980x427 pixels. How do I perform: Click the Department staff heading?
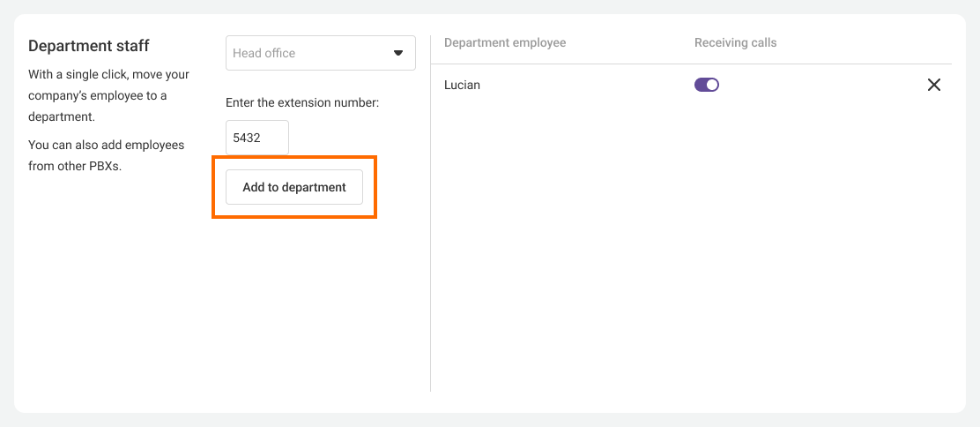[89, 46]
